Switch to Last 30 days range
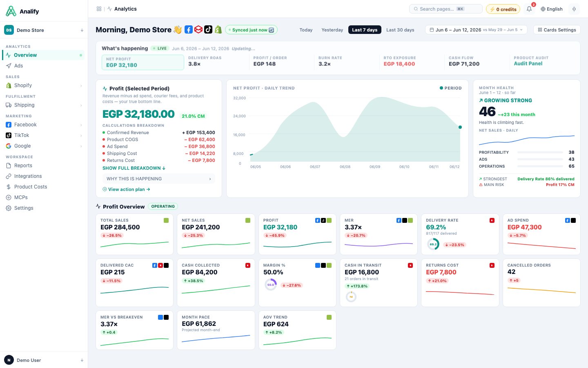This screenshot has height=368, width=588. coord(400,30)
